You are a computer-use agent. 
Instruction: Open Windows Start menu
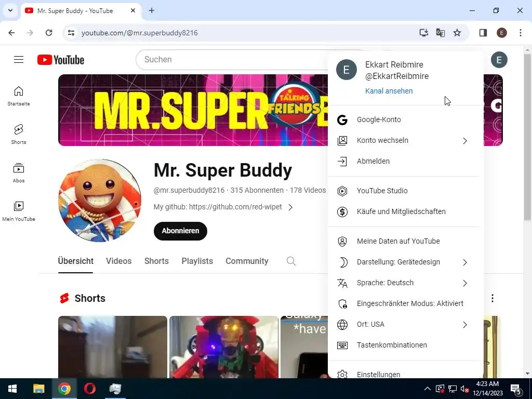click(12, 389)
